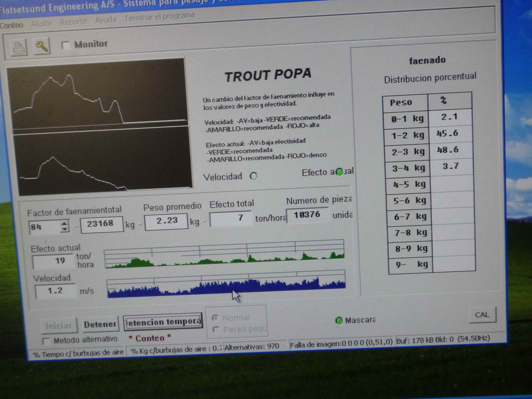Click the Detencion temporal button
Image resolution: width=532 pixels, height=399 pixels.
[163, 322]
